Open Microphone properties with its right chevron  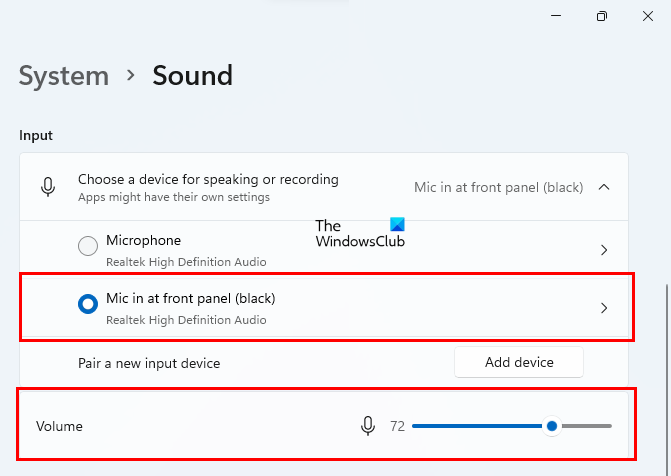[604, 250]
